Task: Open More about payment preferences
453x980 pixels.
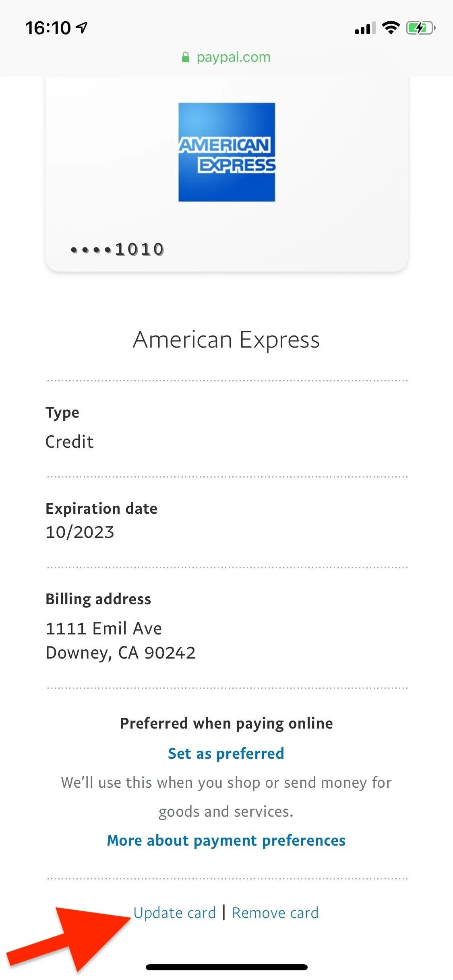Action: pyautogui.click(x=226, y=841)
